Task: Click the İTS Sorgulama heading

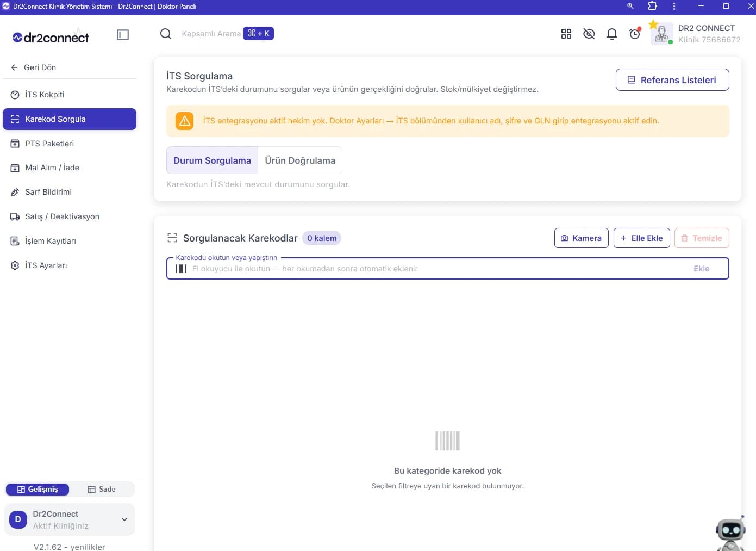Action: point(199,76)
